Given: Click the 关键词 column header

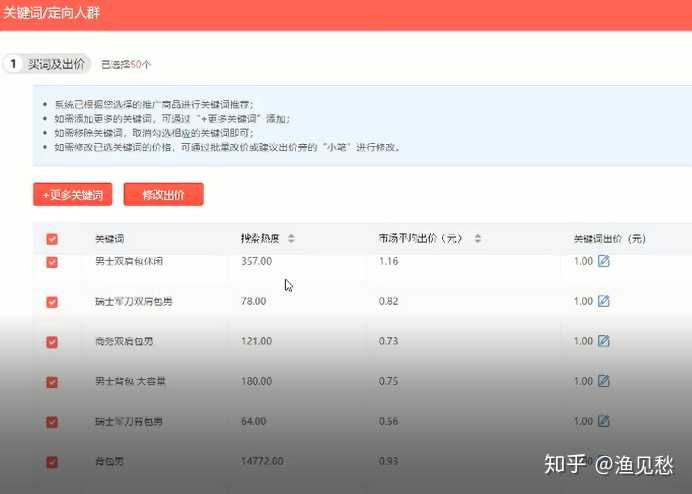Looking at the screenshot, I should (109, 239).
